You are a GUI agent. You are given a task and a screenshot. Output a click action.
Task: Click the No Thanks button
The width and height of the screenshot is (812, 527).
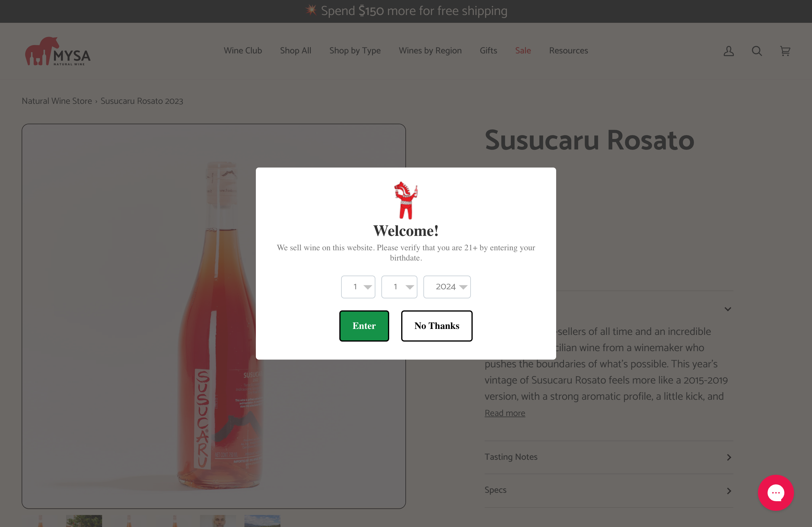click(437, 326)
